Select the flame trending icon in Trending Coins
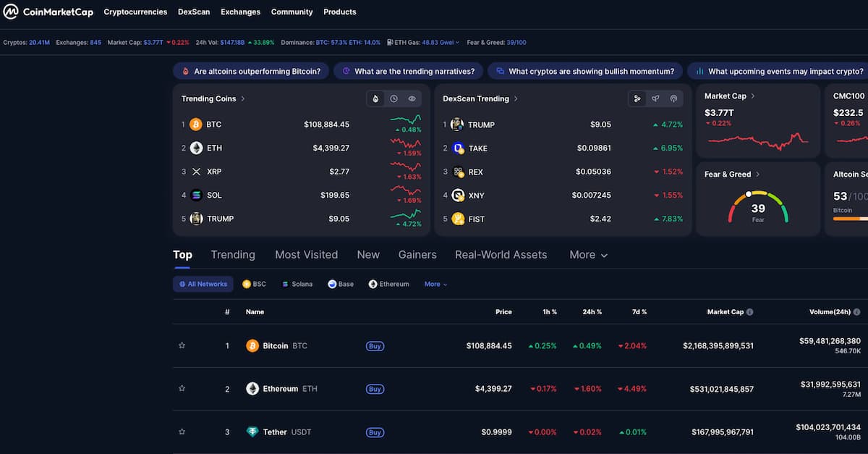Image resolution: width=868 pixels, height=454 pixels. pyautogui.click(x=375, y=98)
